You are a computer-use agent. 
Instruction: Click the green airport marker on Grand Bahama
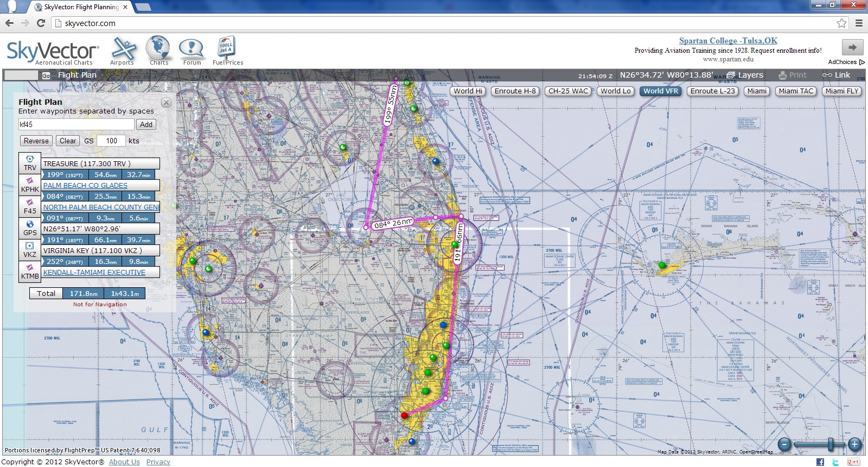point(662,265)
